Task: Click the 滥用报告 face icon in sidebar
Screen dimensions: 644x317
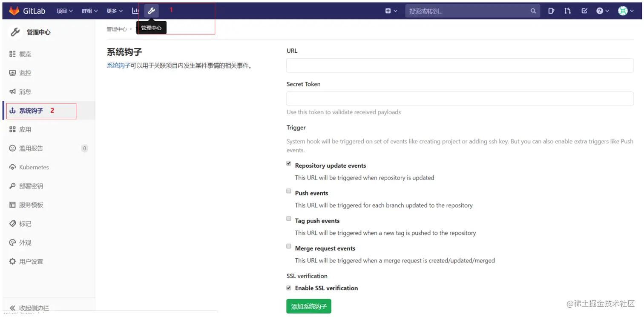Action: click(12, 148)
